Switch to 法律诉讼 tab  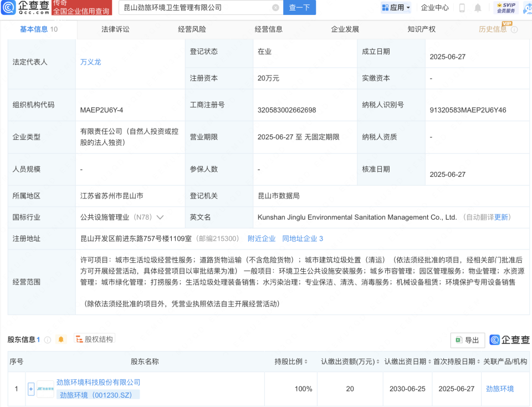point(115,29)
